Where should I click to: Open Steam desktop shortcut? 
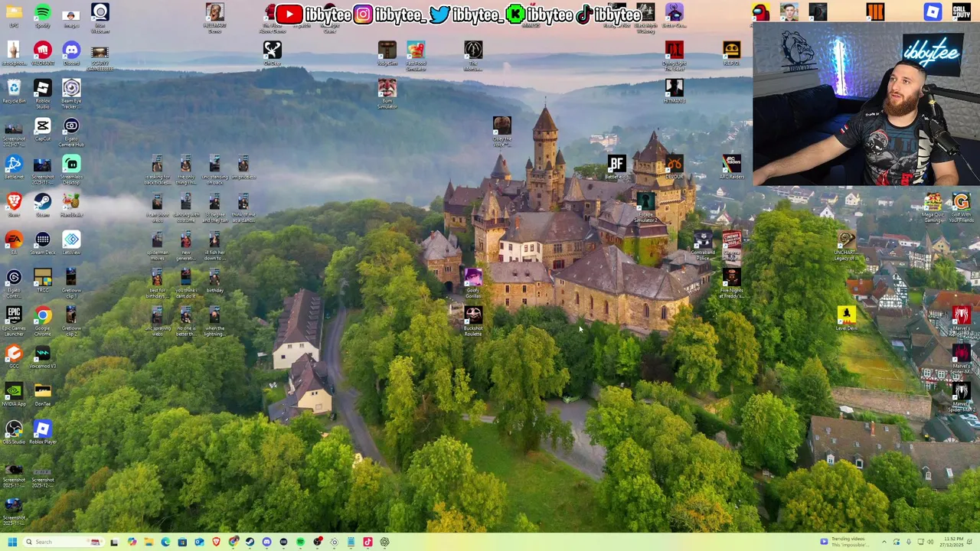(x=42, y=205)
